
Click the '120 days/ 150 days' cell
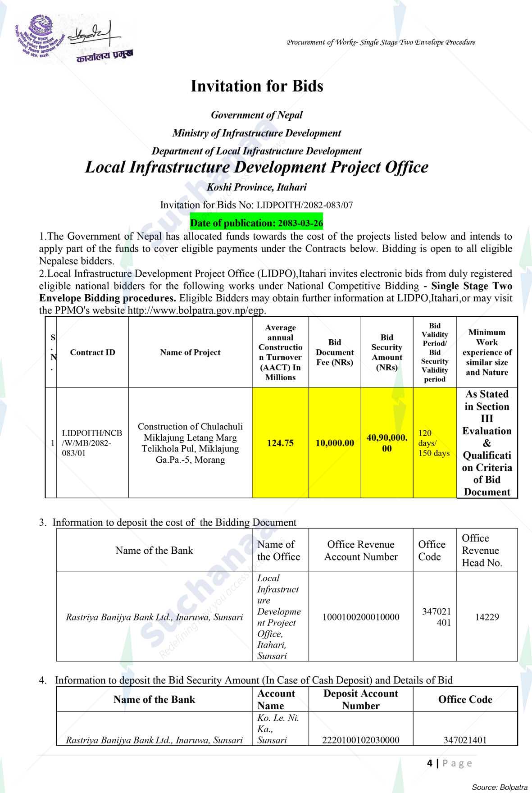[x=434, y=443]
